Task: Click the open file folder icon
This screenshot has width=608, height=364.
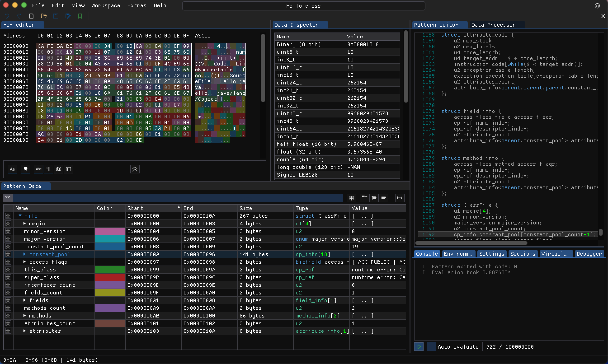Action: 44,16
